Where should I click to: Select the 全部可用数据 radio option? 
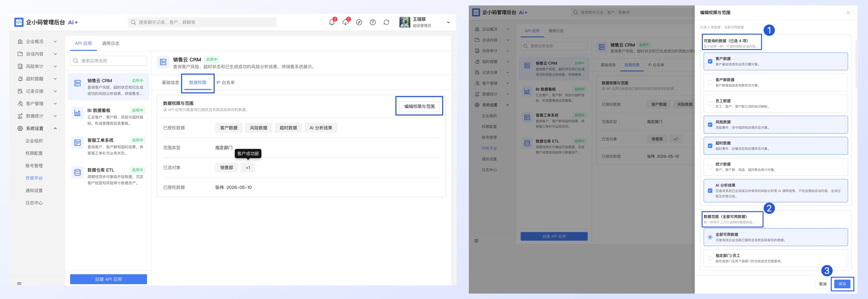point(710,237)
